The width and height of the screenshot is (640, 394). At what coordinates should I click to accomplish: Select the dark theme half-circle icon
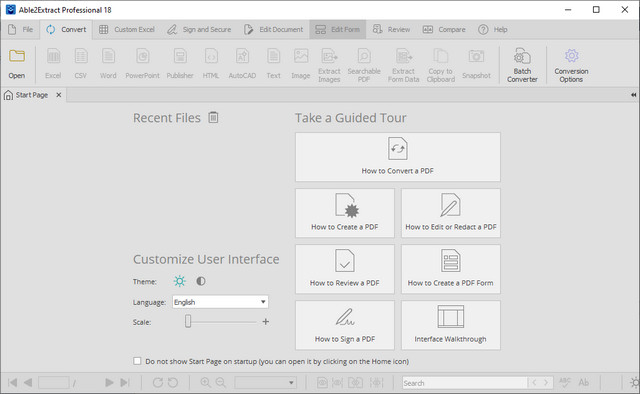(x=200, y=281)
